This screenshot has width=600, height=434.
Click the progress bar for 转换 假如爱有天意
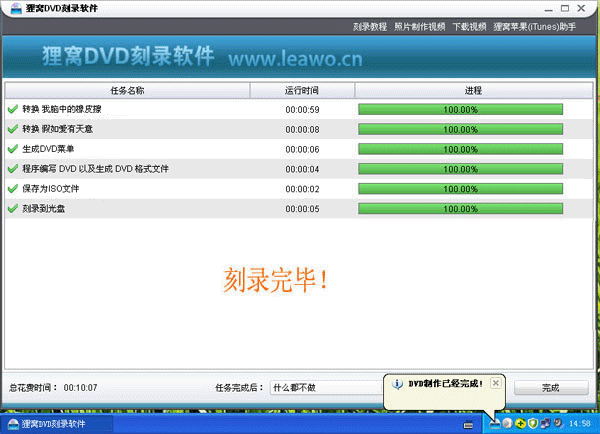point(460,129)
